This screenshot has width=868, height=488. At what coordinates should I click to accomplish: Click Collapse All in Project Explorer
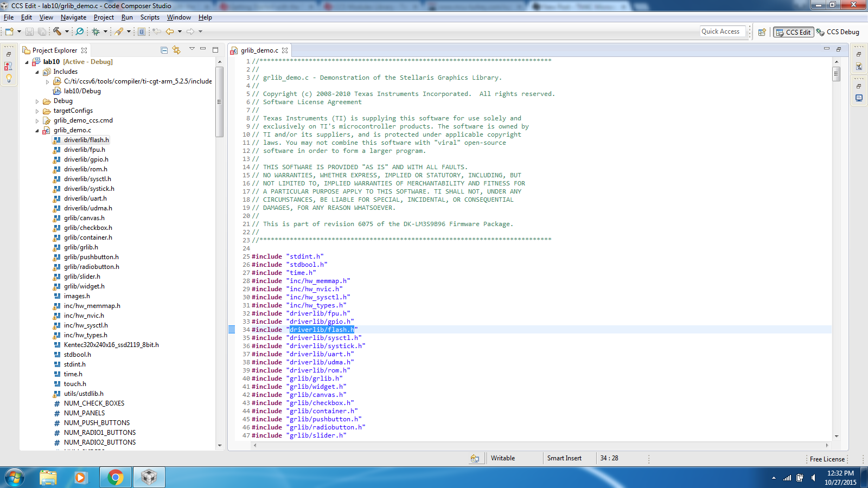click(x=164, y=50)
